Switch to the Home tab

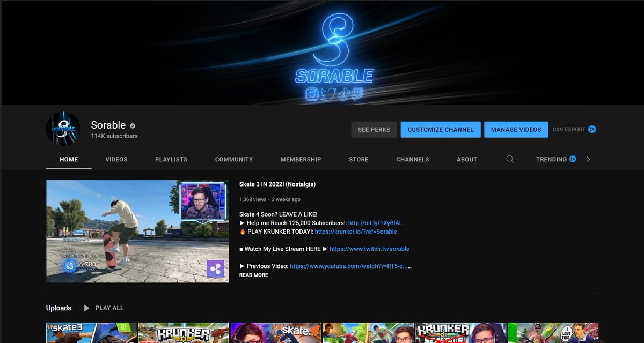(69, 159)
